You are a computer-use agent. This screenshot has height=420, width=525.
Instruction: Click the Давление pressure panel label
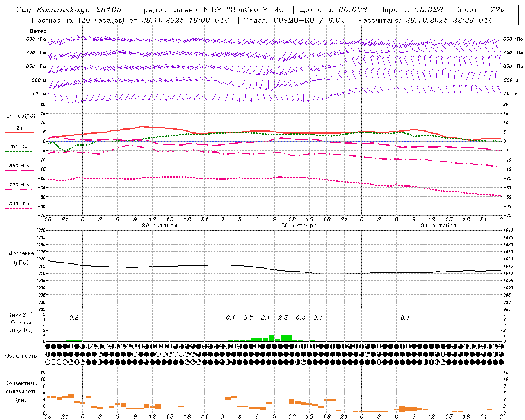point(21,253)
